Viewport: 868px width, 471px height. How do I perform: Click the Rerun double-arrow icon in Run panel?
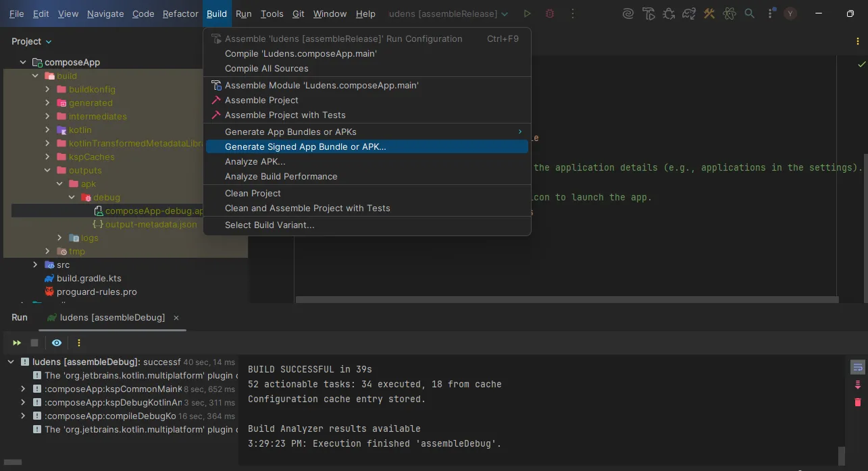[17, 343]
